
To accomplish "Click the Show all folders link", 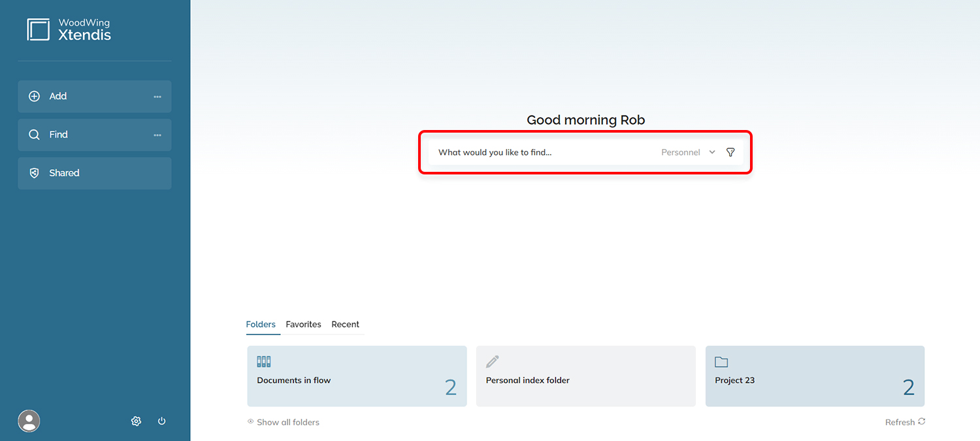I will coord(288,422).
